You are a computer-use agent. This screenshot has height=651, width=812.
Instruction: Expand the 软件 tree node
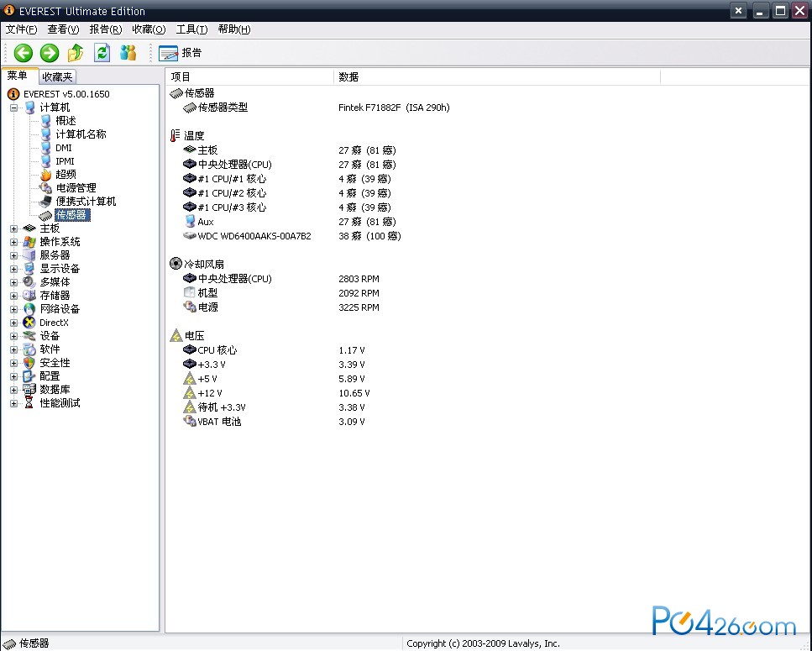pos(14,349)
